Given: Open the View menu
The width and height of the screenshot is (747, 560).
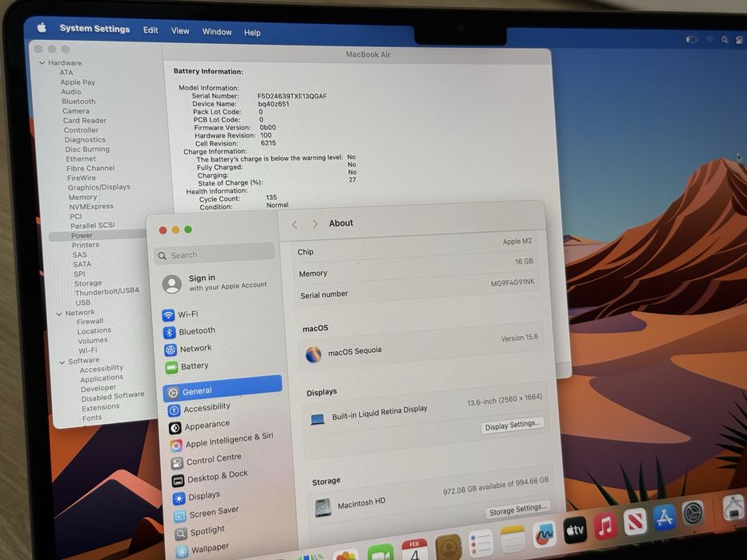Looking at the screenshot, I should tap(180, 31).
